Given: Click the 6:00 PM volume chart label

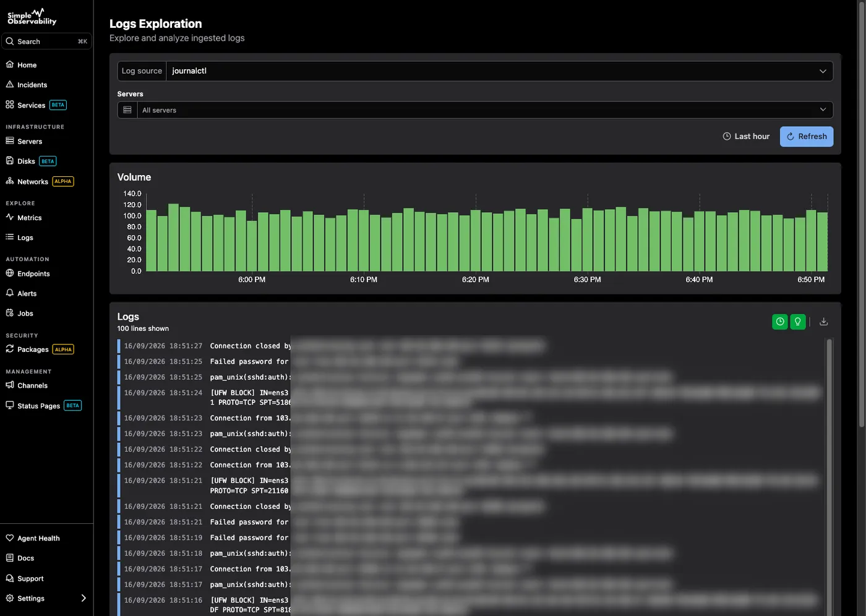Looking at the screenshot, I should point(252,280).
